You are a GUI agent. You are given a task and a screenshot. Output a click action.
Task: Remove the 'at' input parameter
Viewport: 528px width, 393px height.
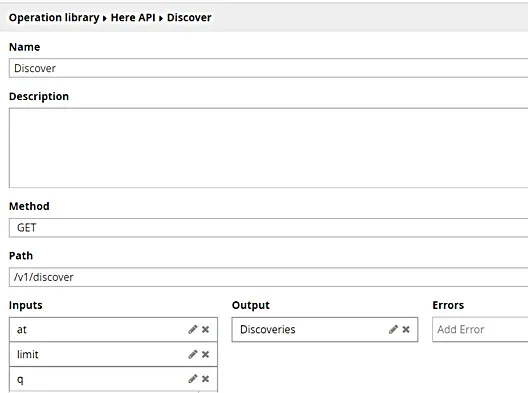tap(205, 329)
